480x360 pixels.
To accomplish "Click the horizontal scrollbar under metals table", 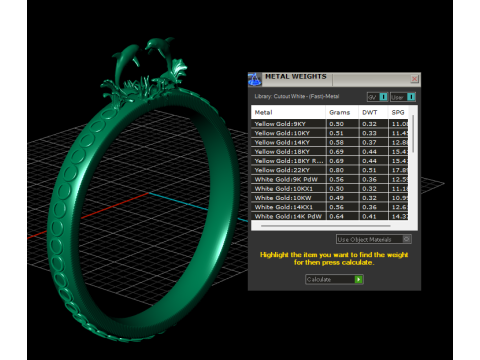I will (325, 226).
